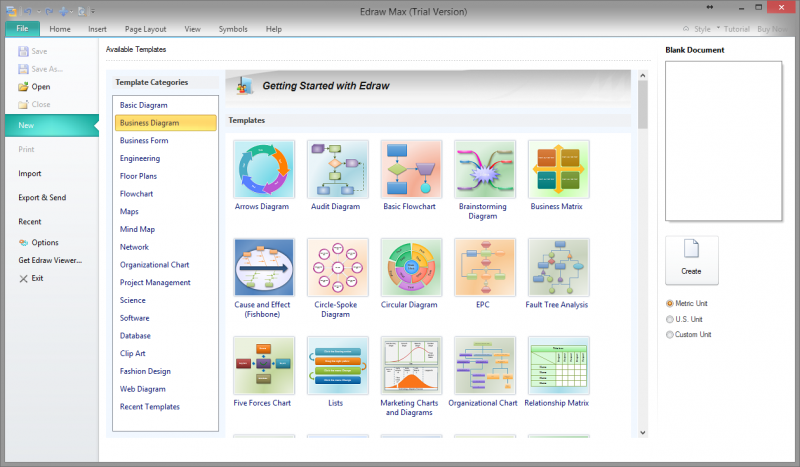Pick the Brainstorming Diagram template
Screen dimensions: 800x467
tap(485, 169)
